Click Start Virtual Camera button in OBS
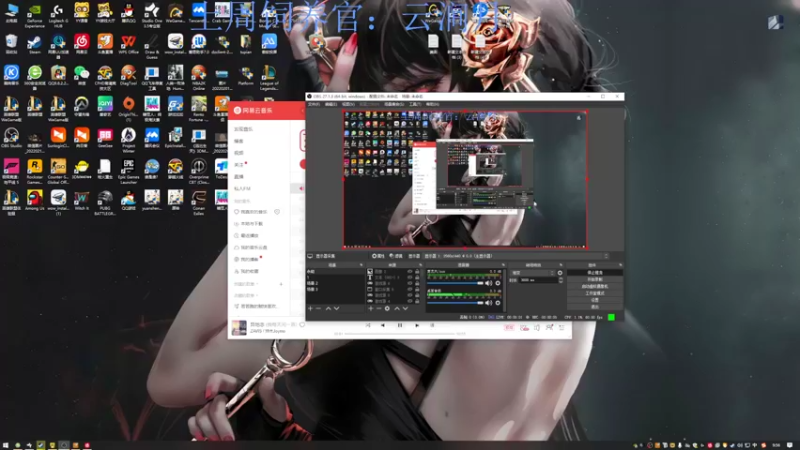800x450 pixels. coord(595,286)
